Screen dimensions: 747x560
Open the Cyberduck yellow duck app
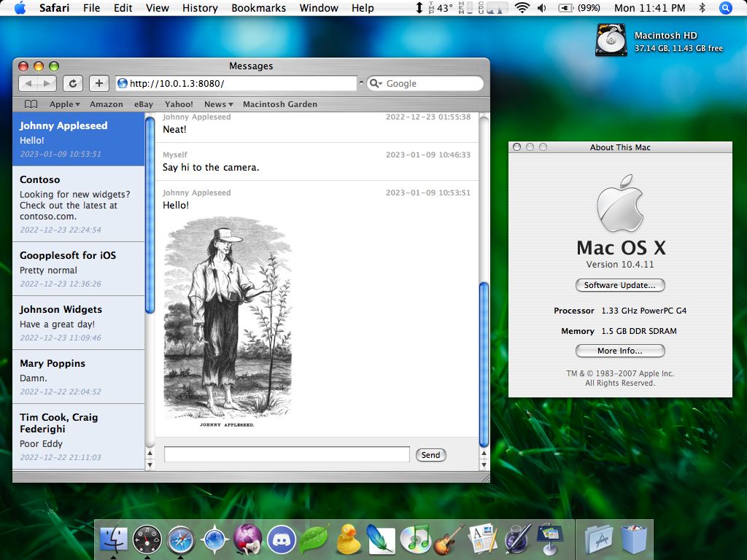point(348,540)
